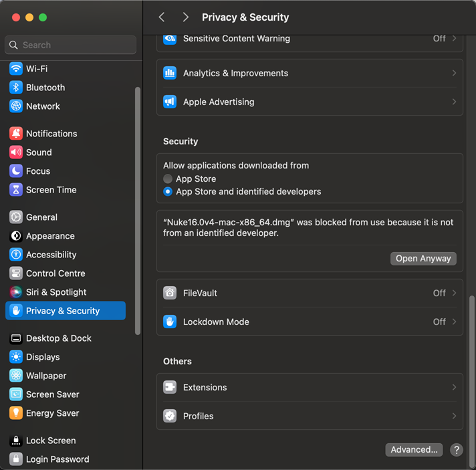Select the Siri & Spotlight icon
476x470 pixels.
coord(16,292)
